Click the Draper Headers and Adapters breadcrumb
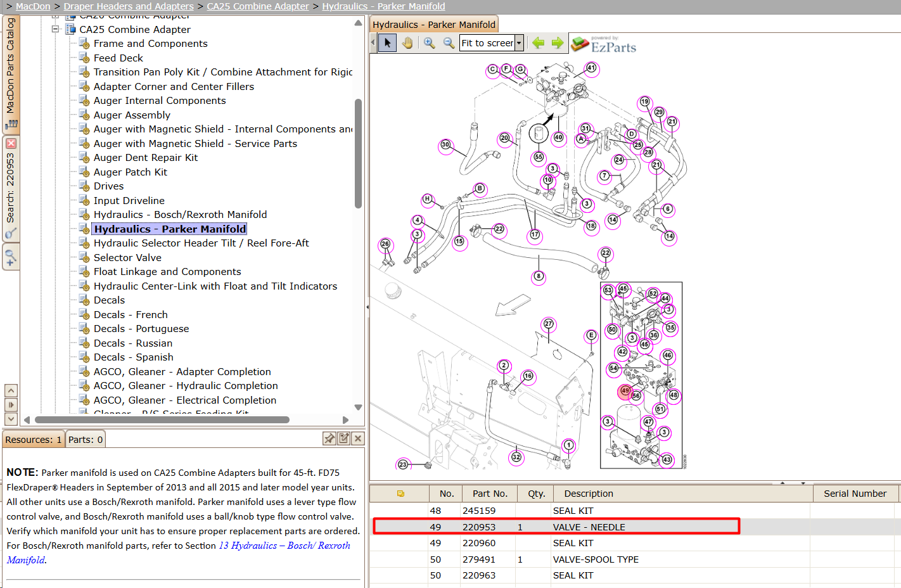 pyautogui.click(x=129, y=6)
